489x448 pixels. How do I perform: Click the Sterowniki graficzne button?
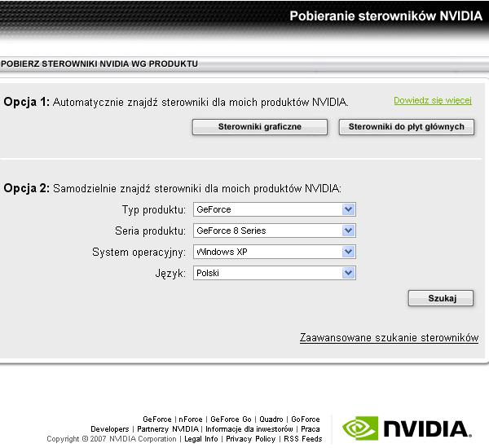click(260, 127)
